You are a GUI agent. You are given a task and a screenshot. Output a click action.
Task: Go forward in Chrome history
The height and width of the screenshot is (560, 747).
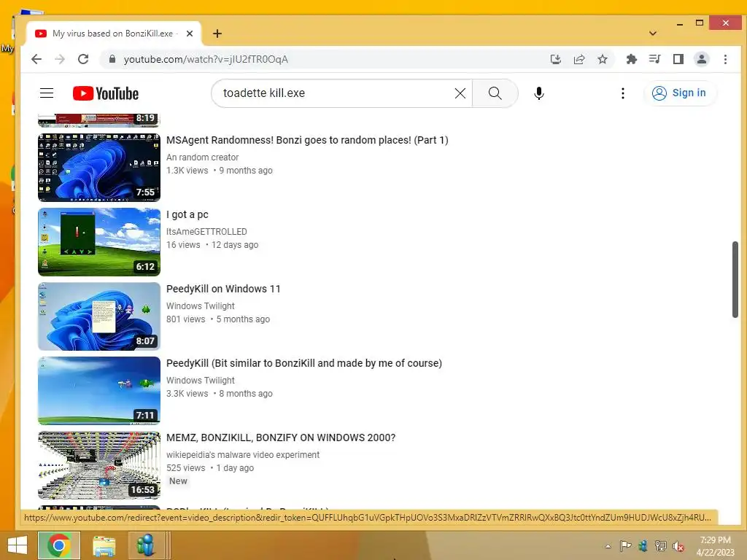(x=60, y=59)
